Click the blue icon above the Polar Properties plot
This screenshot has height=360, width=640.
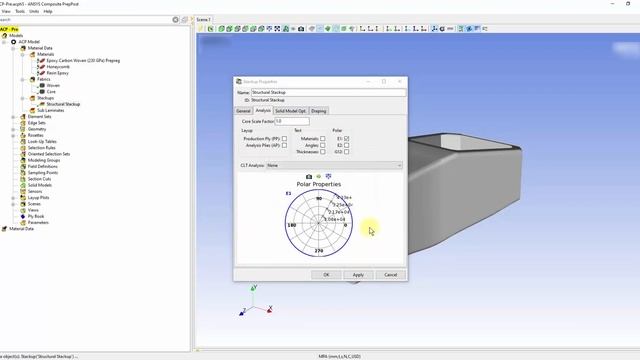point(328,176)
